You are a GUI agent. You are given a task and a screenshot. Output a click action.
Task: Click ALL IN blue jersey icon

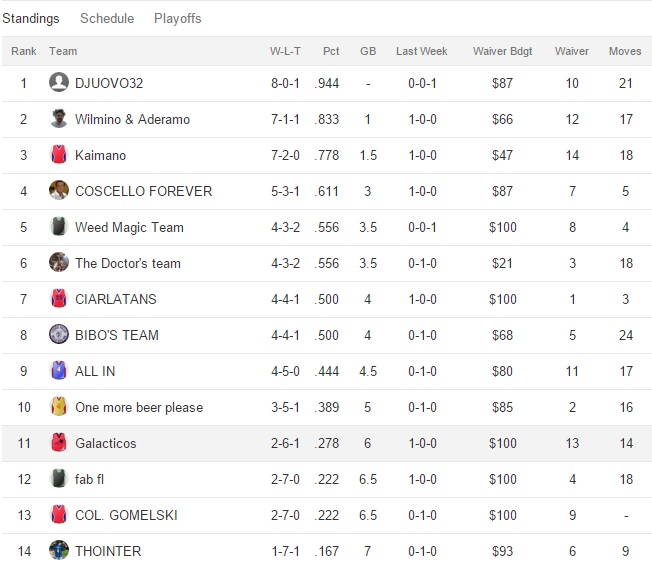tap(59, 371)
